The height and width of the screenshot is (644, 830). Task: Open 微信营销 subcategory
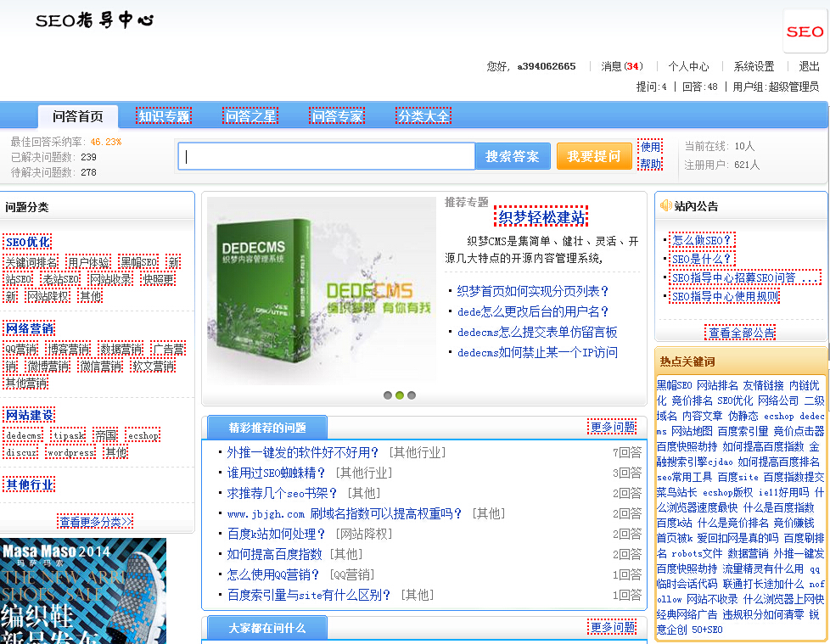click(101, 367)
